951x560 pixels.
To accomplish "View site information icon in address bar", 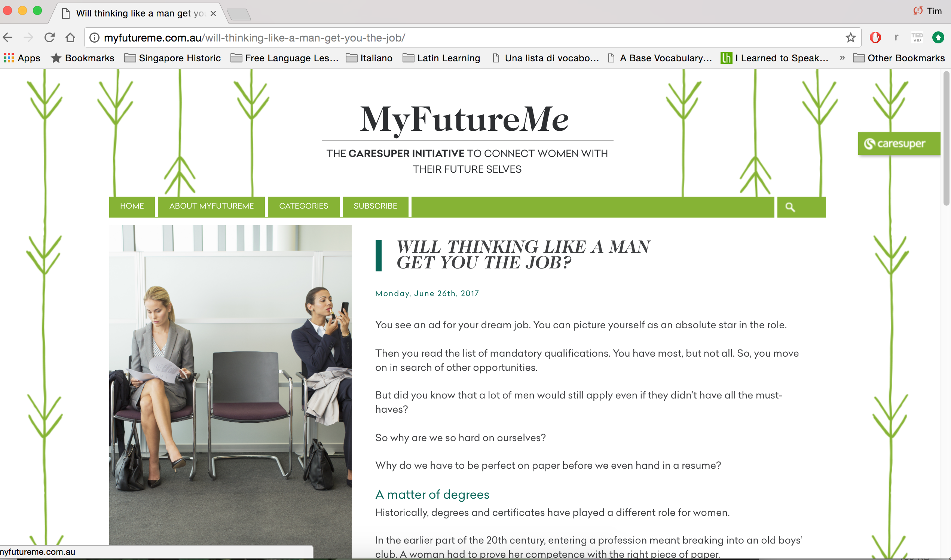I will tap(94, 38).
